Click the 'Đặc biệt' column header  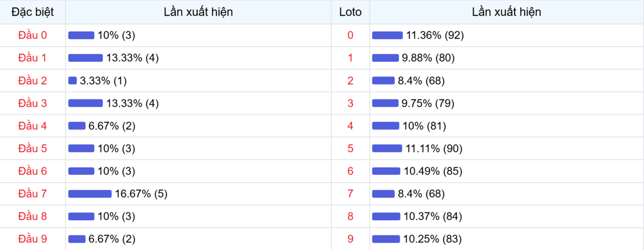point(32,12)
